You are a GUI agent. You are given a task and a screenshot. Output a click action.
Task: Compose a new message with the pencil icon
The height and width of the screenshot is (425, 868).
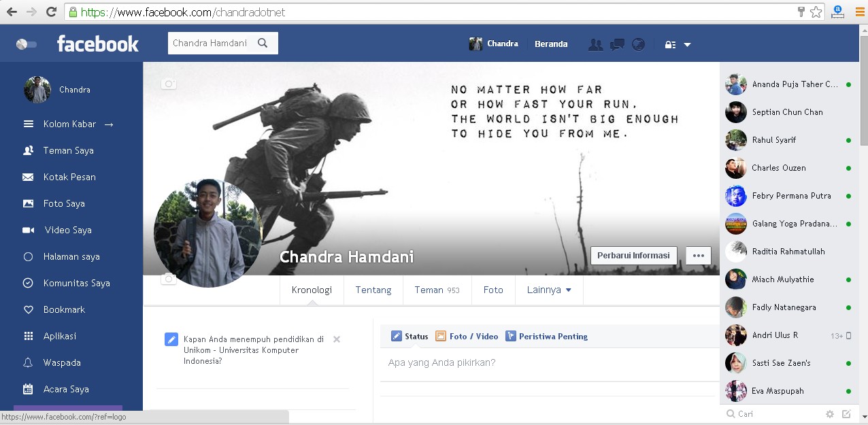[846, 413]
